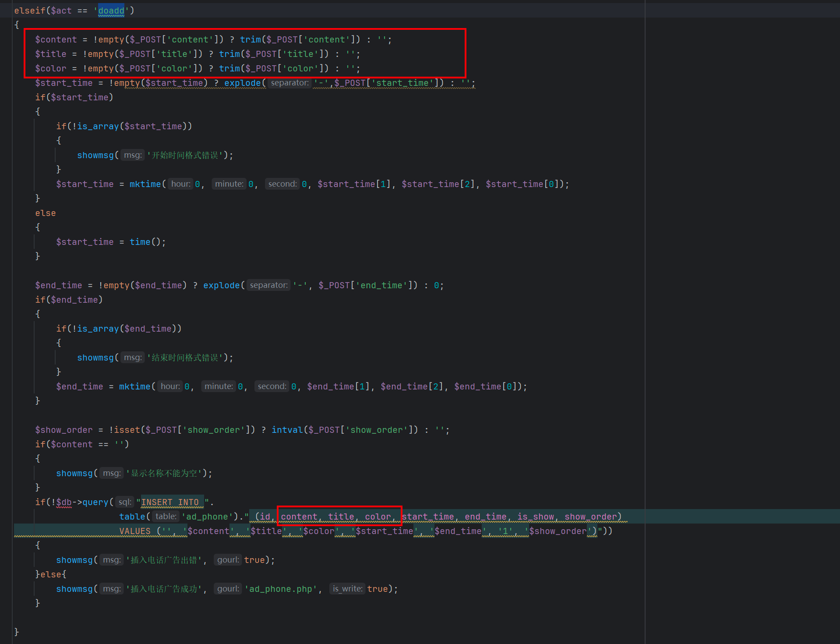The height and width of the screenshot is (644, 840).
Task: Click the '显示名称不能为空' message string
Action: [164, 473]
